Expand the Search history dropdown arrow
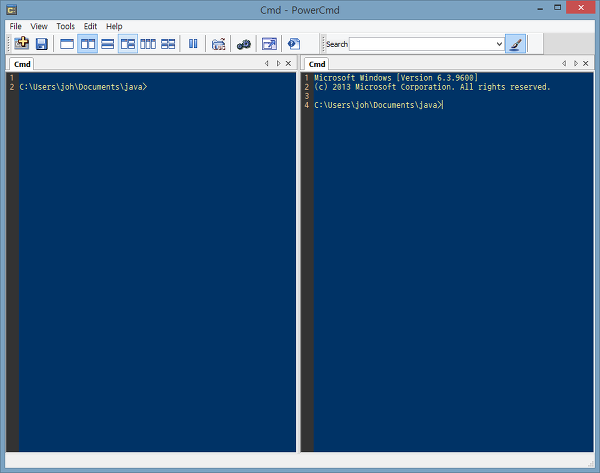Screen dimensions: 600x473 [x=499, y=44]
